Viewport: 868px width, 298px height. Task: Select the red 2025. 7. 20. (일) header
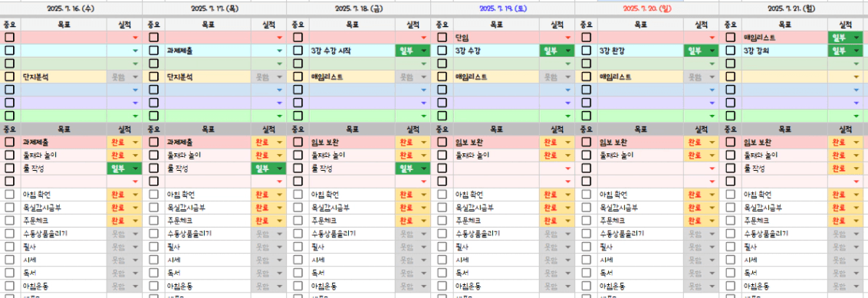point(647,9)
